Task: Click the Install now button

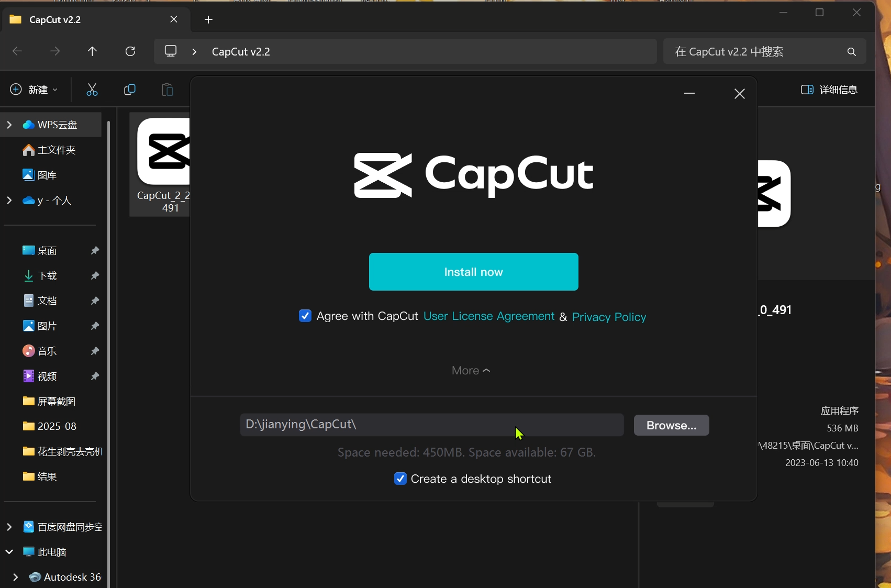Action: [x=473, y=272]
